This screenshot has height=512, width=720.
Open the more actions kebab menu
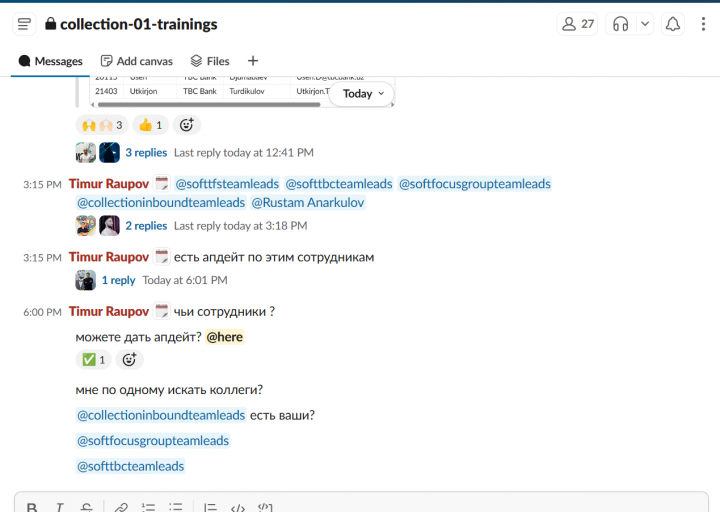[703, 24]
